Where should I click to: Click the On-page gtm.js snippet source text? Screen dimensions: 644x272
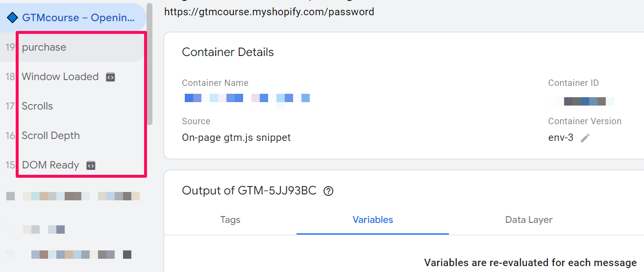(x=236, y=137)
